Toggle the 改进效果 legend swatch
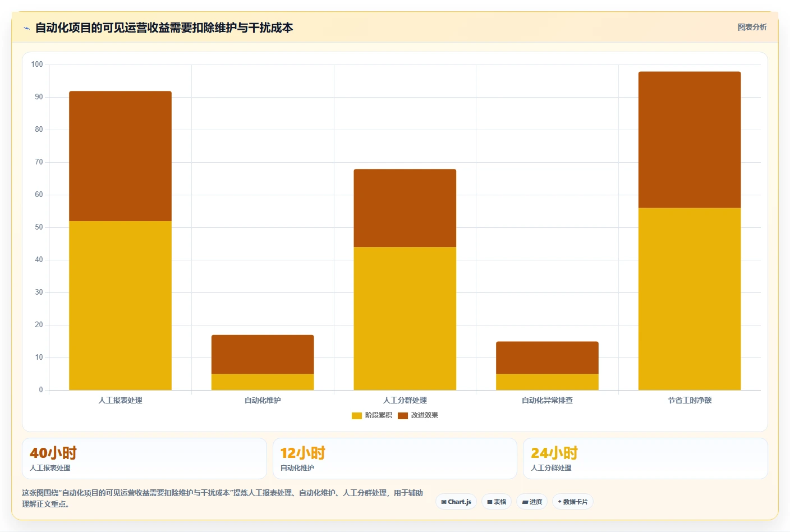The height and width of the screenshot is (532, 790). point(403,415)
